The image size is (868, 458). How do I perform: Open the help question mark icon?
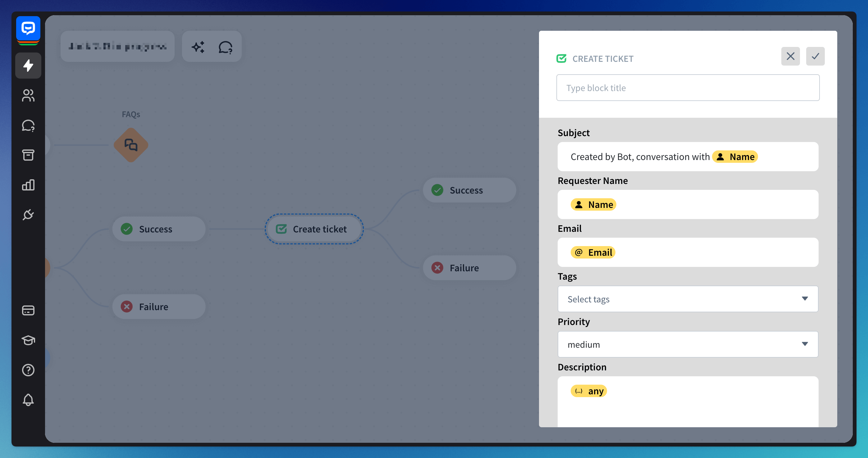[28, 370]
